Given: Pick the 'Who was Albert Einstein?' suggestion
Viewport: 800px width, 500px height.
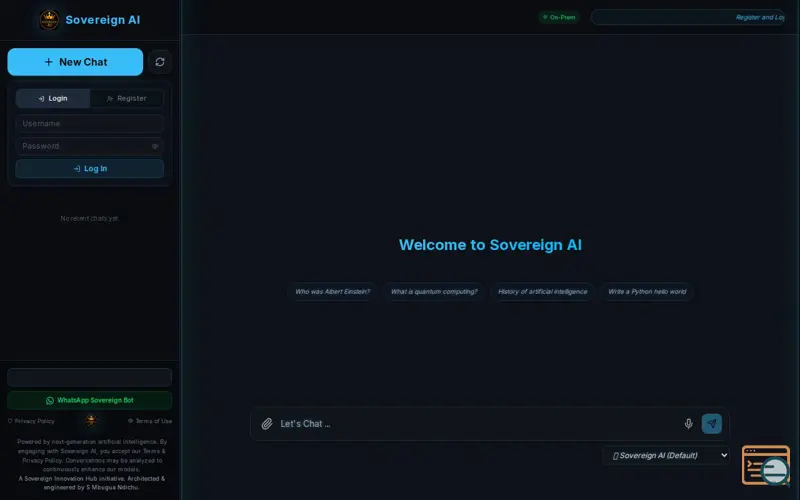Looking at the screenshot, I should point(332,292).
